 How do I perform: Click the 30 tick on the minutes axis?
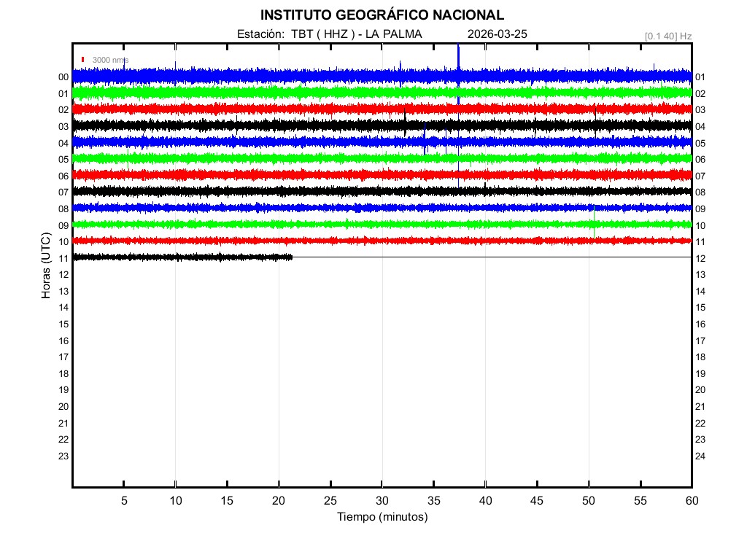382,501
